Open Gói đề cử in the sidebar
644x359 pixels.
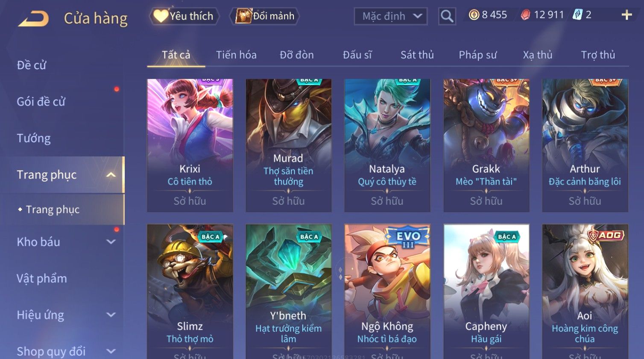tap(41, 102)
